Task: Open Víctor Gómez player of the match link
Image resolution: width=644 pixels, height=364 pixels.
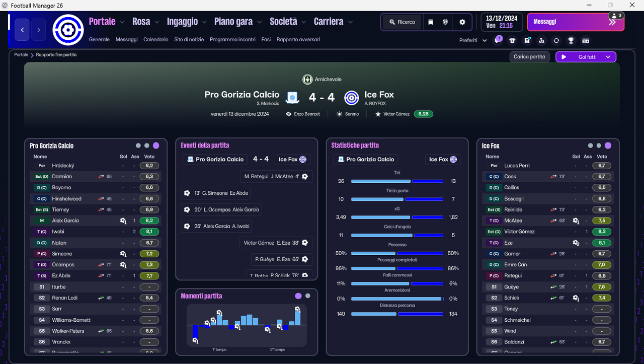Action: 396,114
